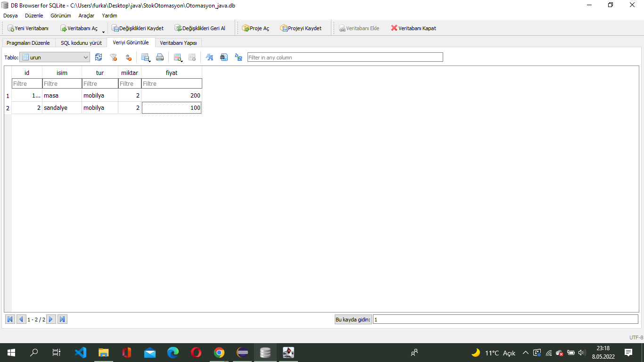Open find in table binoculars icon
Image resolution: width=644 pixels, height=362 pixels.
pyautogui.click(x=224, y=57)
